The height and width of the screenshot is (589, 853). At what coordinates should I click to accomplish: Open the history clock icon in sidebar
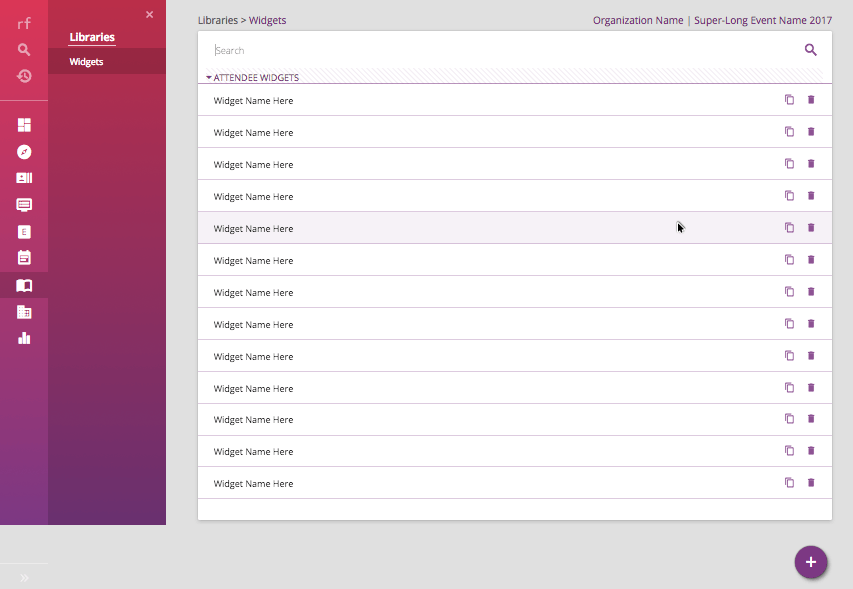tap(24, 76)
